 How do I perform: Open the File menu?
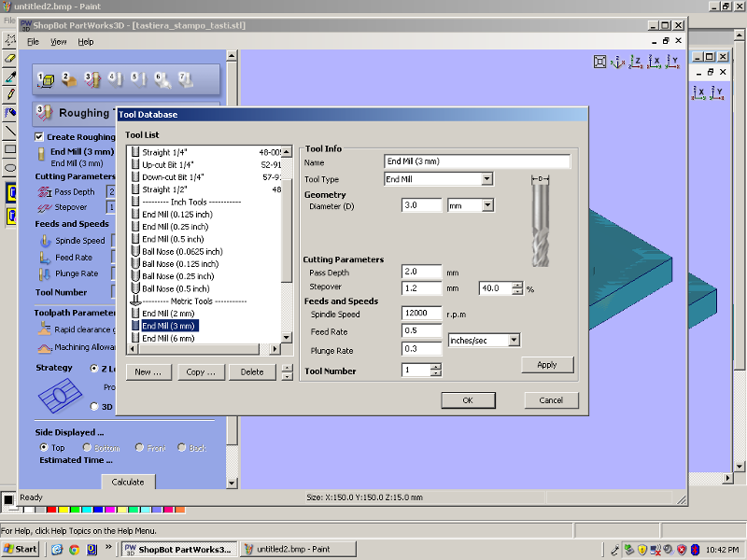pyautogui.click(x=33, y=42)
